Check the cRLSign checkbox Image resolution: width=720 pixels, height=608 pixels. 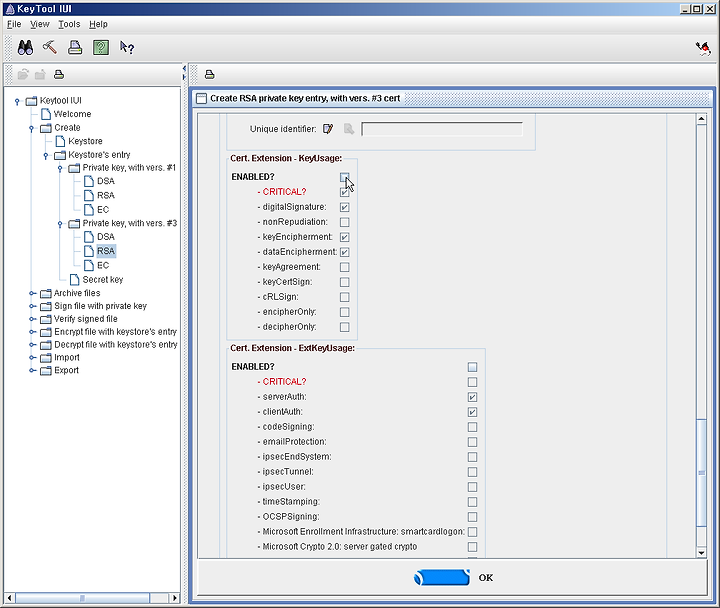pos(344,297)
